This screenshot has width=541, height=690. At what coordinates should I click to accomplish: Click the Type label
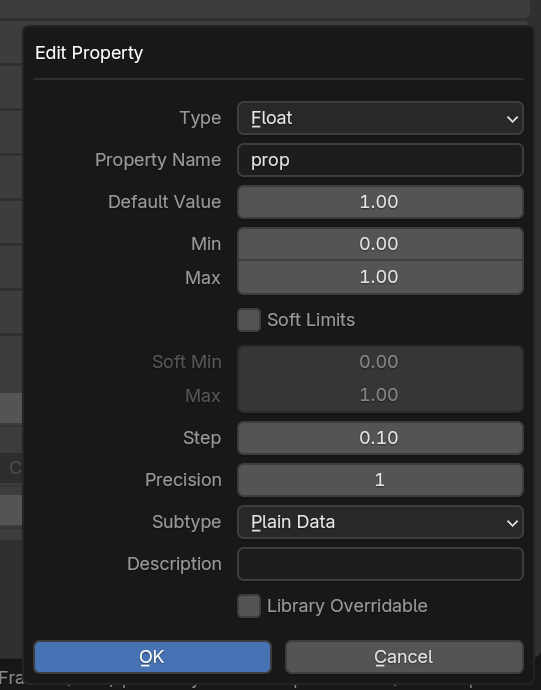click(x=200, y=118)
